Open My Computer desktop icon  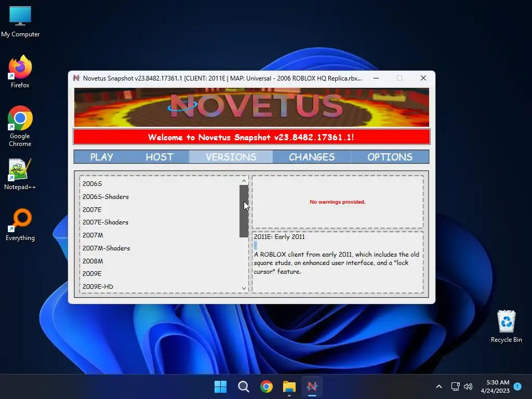(20, 22)
